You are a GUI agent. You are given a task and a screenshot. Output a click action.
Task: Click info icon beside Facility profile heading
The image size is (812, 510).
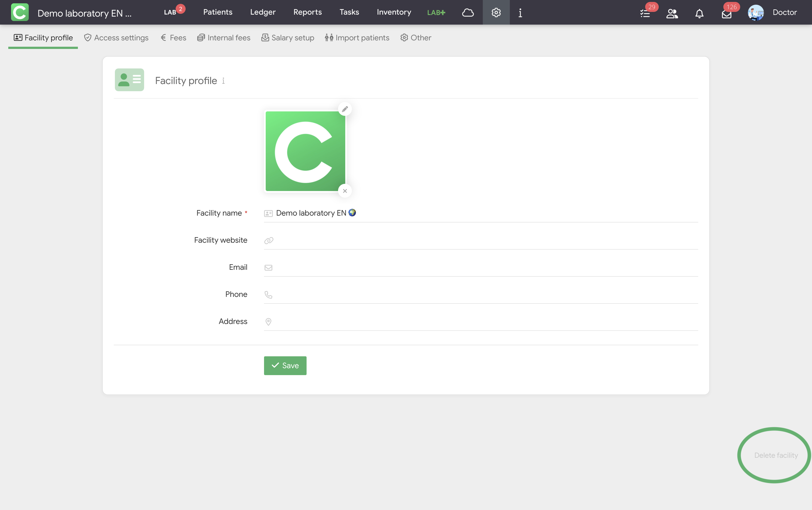[223, 81]
